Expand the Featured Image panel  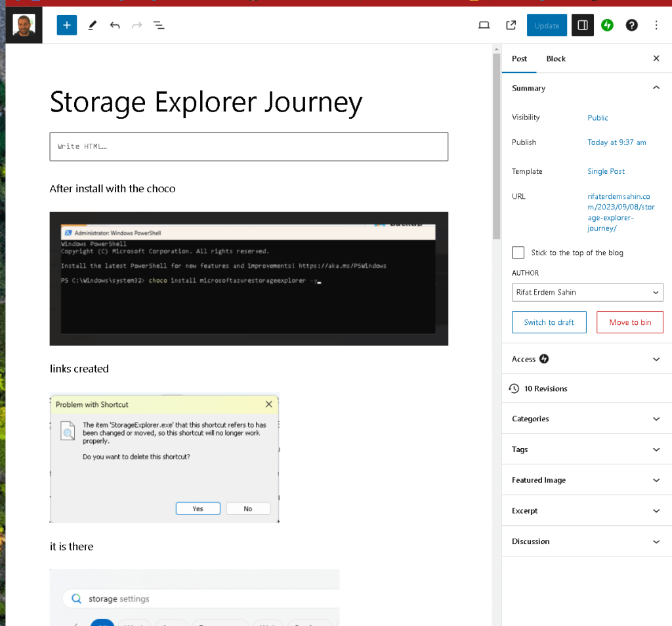pyautogui.click(x=586, y=480)
